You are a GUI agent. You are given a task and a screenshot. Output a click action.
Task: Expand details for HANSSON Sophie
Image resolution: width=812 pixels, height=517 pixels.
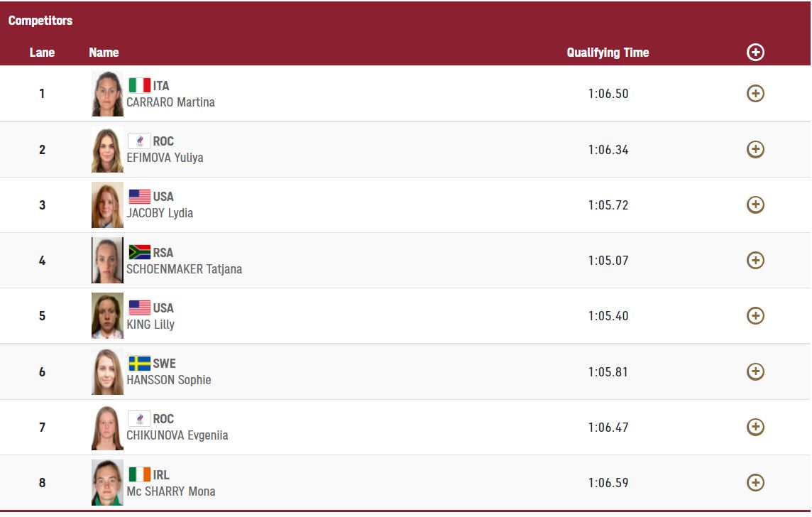pos(755,371)
